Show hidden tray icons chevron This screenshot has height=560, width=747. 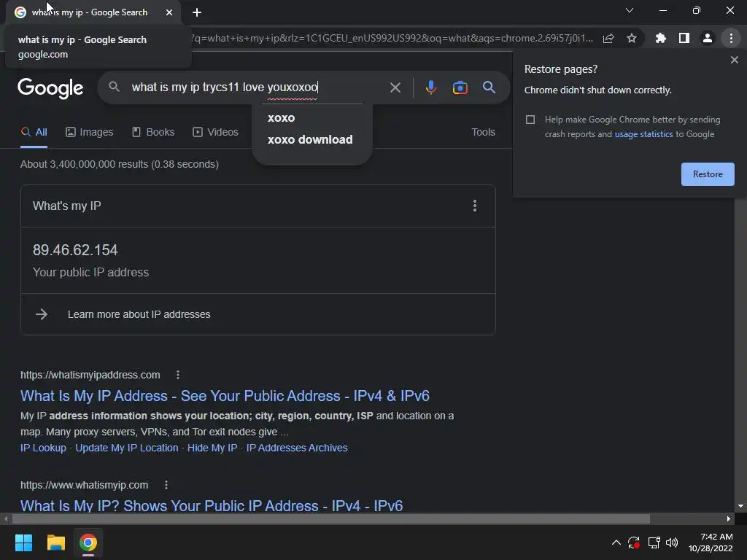(x=616, y=542)
